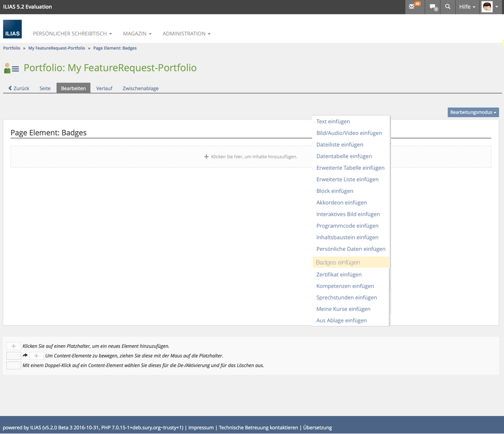Open the Hilfe dropdown menu
This screenshot has width=504, height=434.
click(467, 7)
